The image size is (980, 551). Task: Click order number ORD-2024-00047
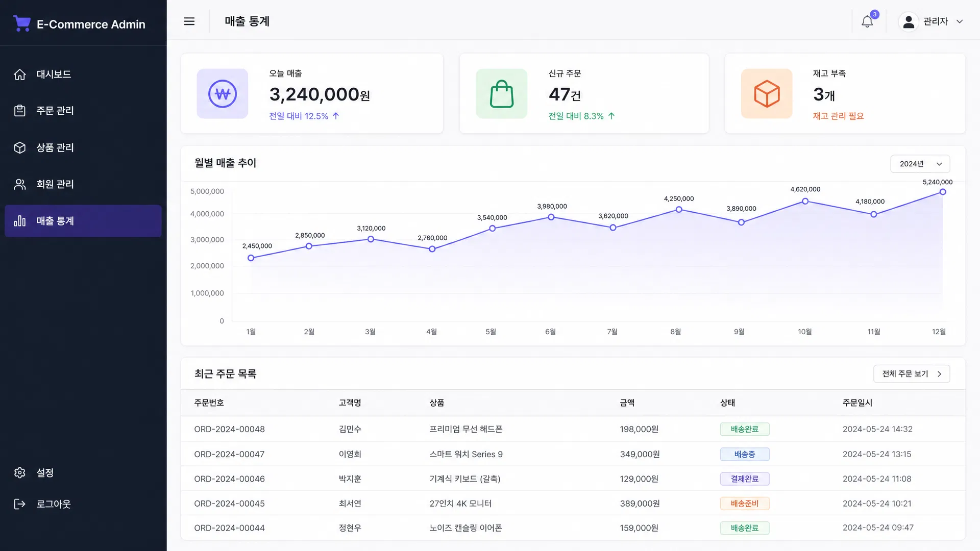point(229,455)
